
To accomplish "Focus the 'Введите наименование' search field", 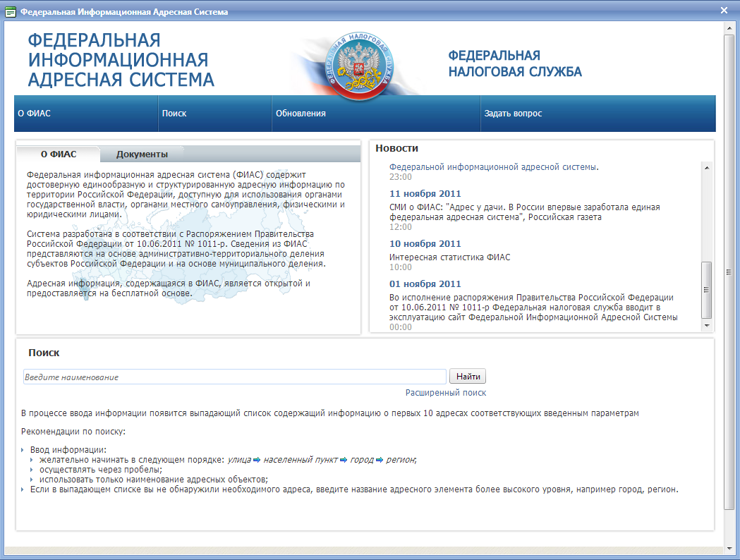I will [x=234, y=377].
